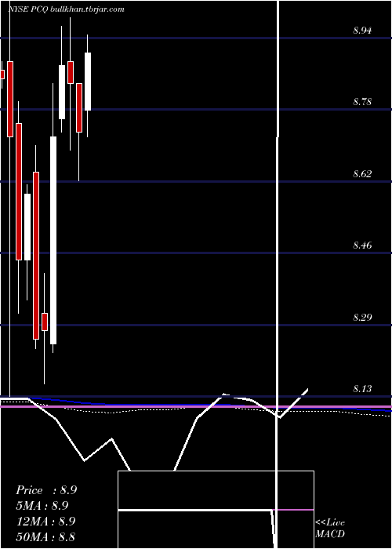This screenshot has width=392, height=549.
Task: Click the <<Live MACD label
Action: pos(330,528)
